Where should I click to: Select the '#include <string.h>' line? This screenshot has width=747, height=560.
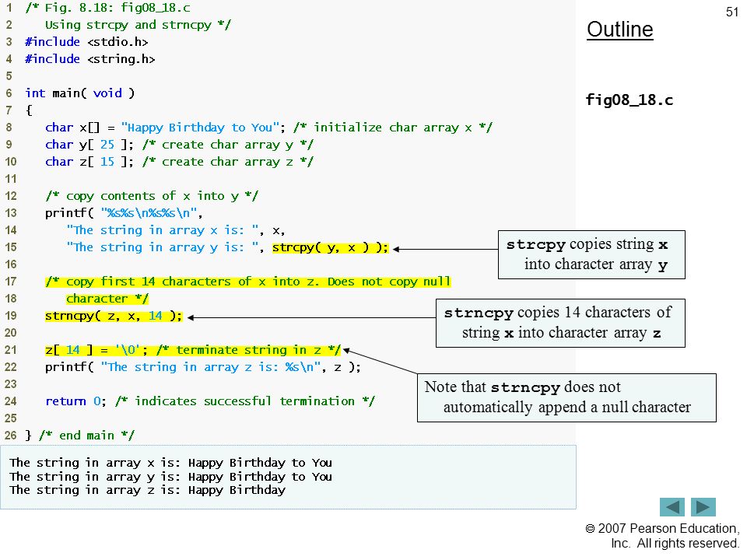[x=90, y=59]
